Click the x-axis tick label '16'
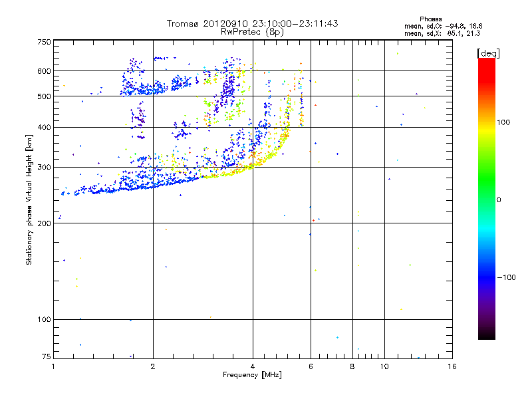The width and height of the screenshot is (532, 399). (x=452, y=366)
